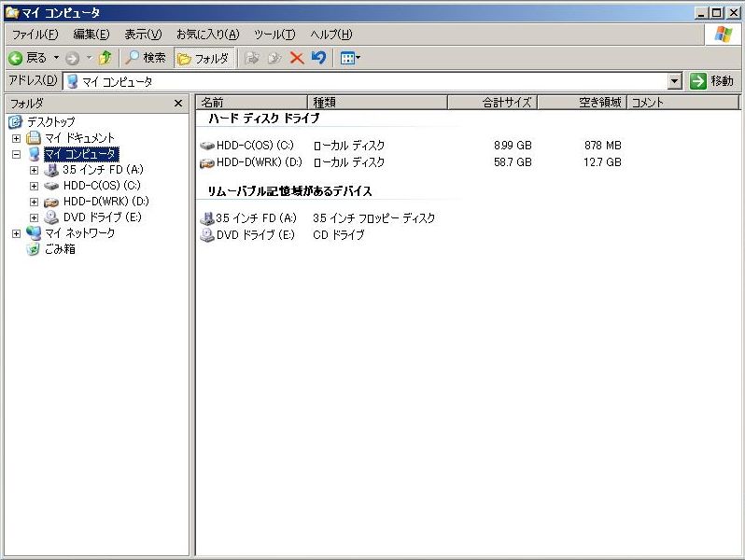The width and height of the screenshot is (745, 560).
Task: Select DVD ドライブ (E:) name in list
Action: (x=256, y=234)
